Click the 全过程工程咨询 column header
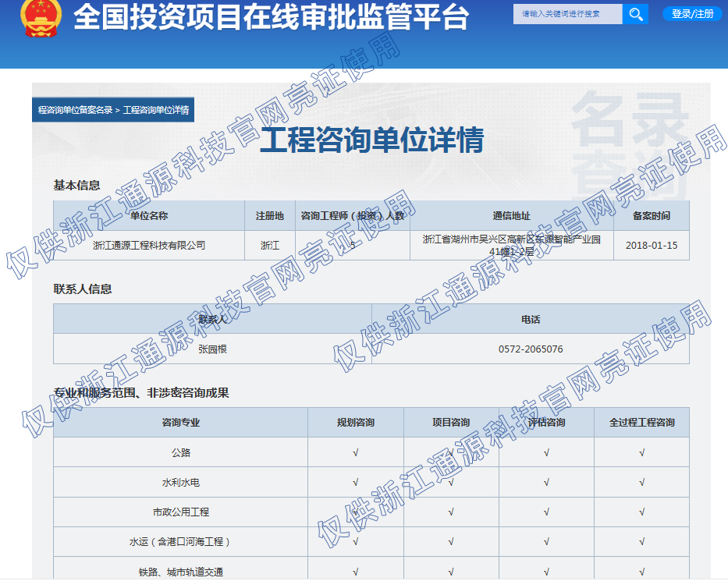Screen dimensions: 728x581 641,423
